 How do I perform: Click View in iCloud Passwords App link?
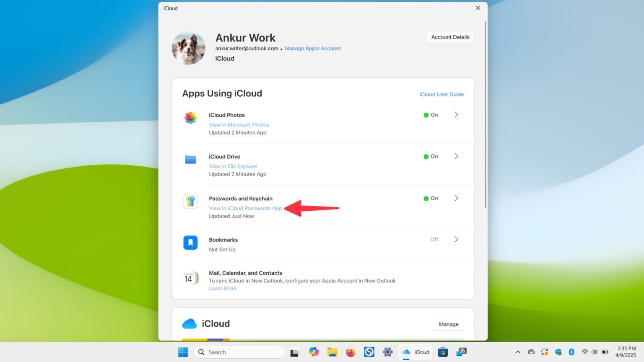[245, 208]
